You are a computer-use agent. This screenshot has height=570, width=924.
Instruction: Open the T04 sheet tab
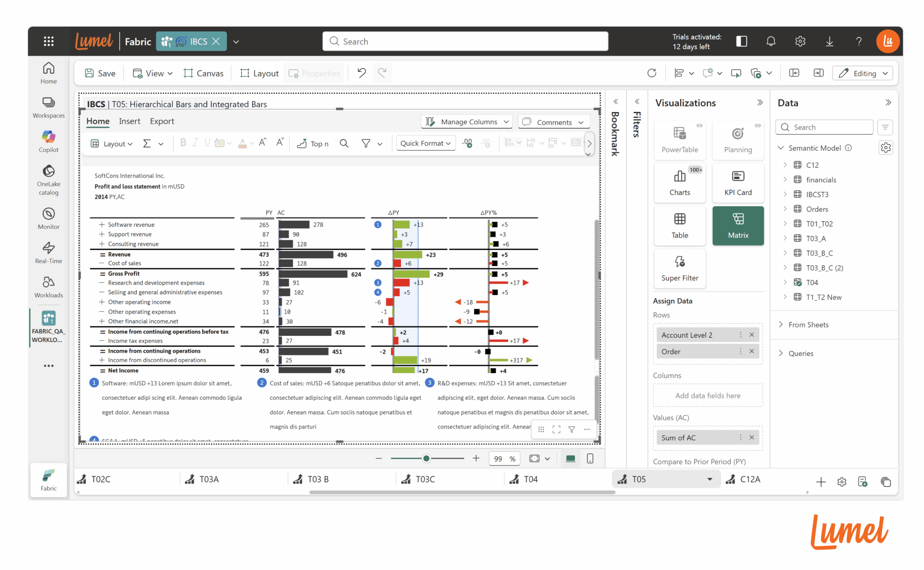(530, 479)
